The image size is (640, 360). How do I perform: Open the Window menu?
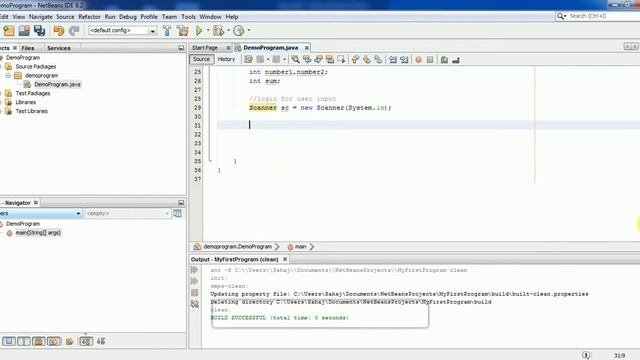pos(210,17)
